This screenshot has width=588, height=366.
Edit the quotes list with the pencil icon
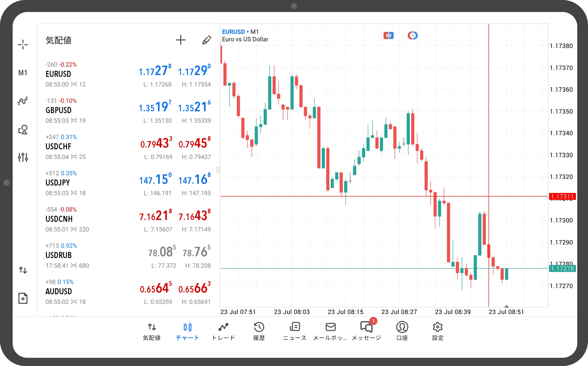(207, 40)
